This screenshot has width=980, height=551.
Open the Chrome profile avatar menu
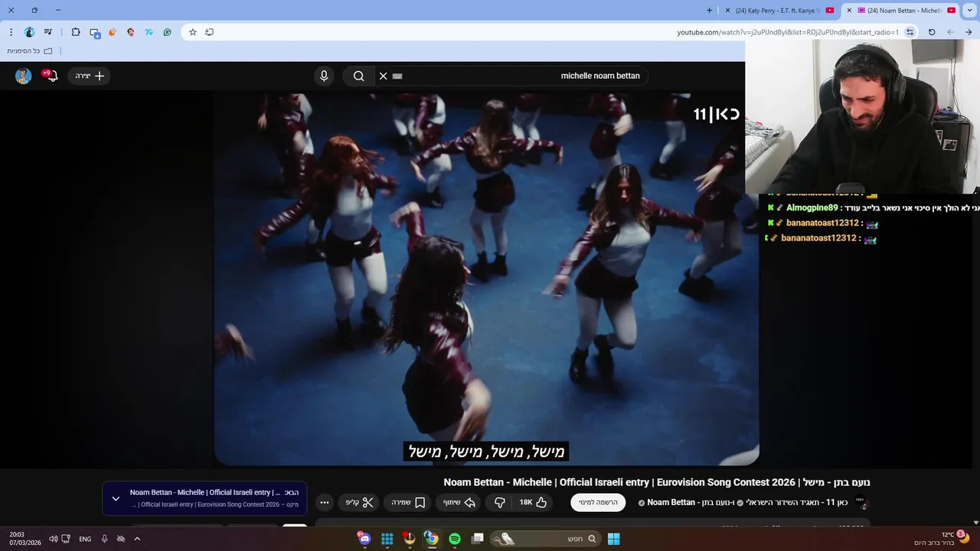pyautogui.click(x=30, y=32)
